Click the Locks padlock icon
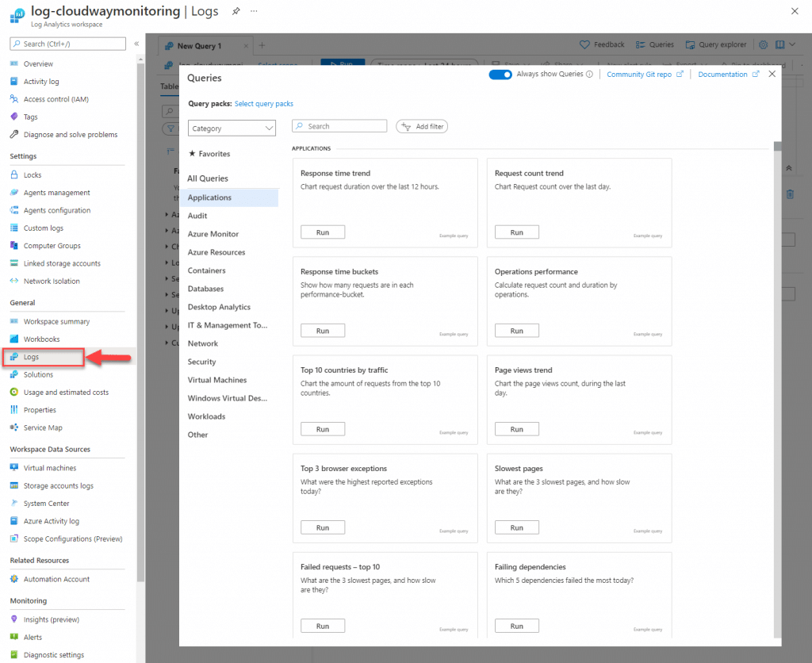The width and height of the screenshot is (812, 663). [14, 174]
